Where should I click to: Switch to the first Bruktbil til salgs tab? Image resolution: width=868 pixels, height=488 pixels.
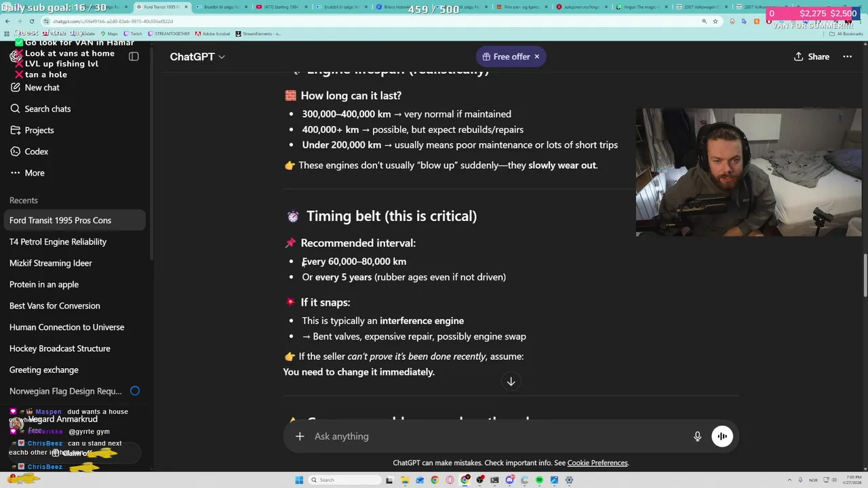pyautogui.click(x=222, y=7)
